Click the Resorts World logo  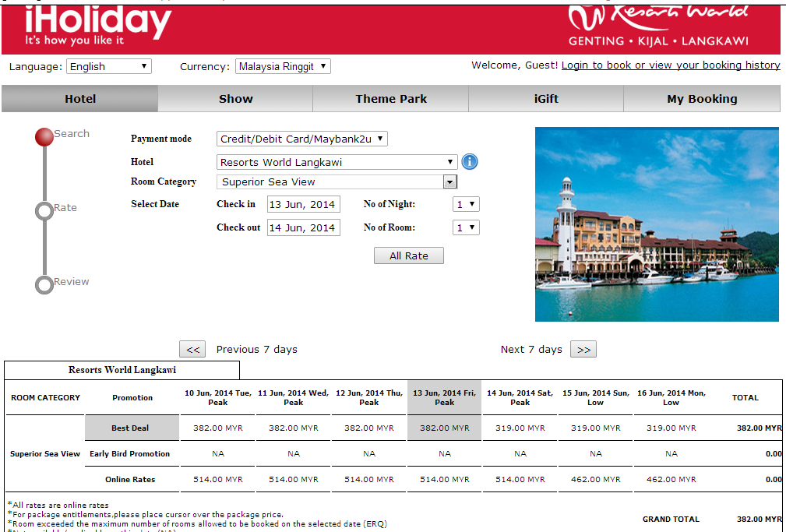click(x=658, y=26)
